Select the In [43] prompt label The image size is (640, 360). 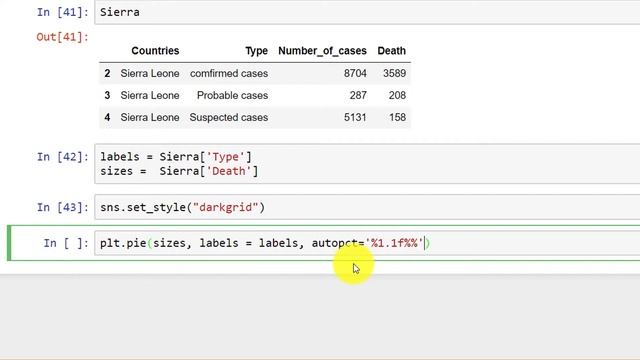coord(62,207)
